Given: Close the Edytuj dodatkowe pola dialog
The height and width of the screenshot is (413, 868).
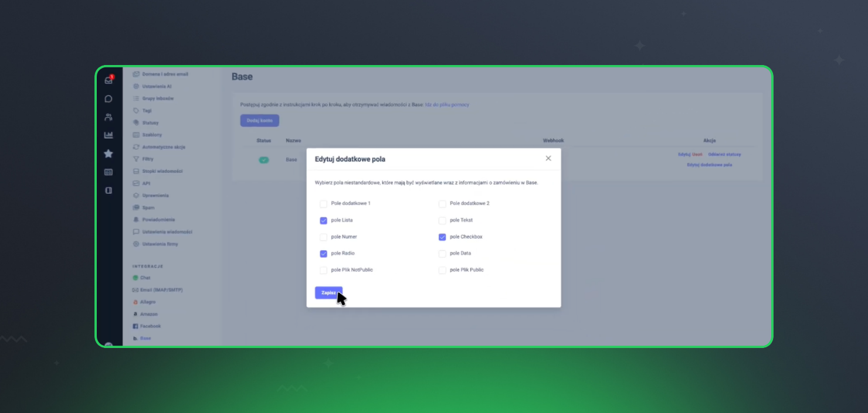Looking at the screenshot, I should pos(548,158).
